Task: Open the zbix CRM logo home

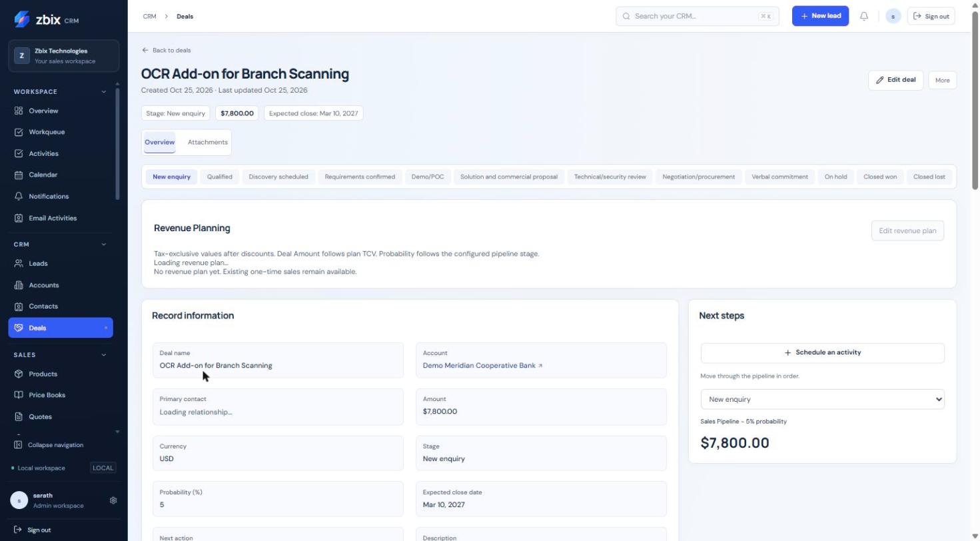Action: (x=46, y=19)
